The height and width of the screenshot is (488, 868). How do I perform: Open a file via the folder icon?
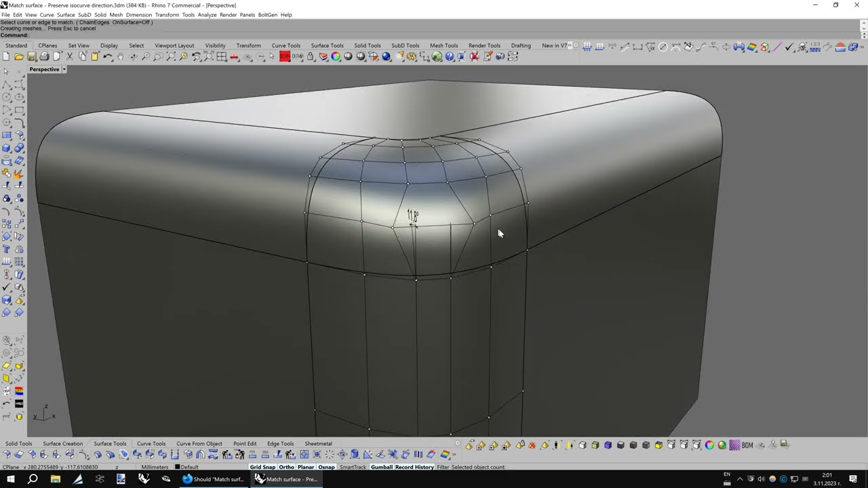click(x=18, y=57)
